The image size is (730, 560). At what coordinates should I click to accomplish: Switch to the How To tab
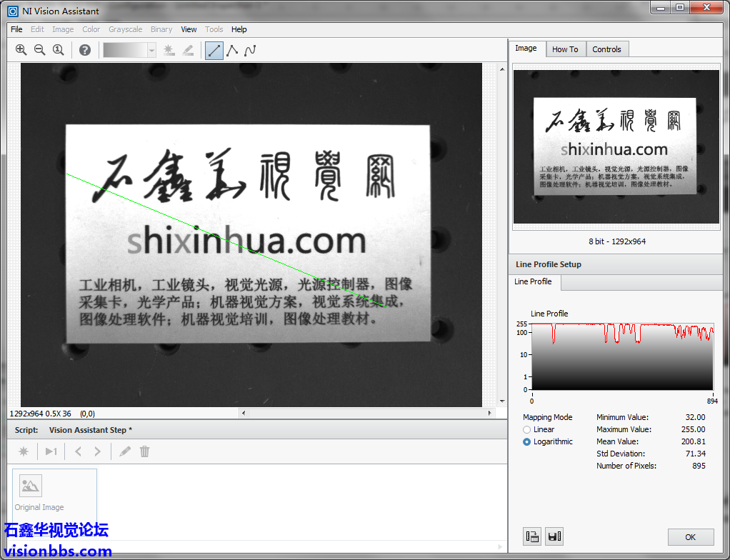[565, 49]
